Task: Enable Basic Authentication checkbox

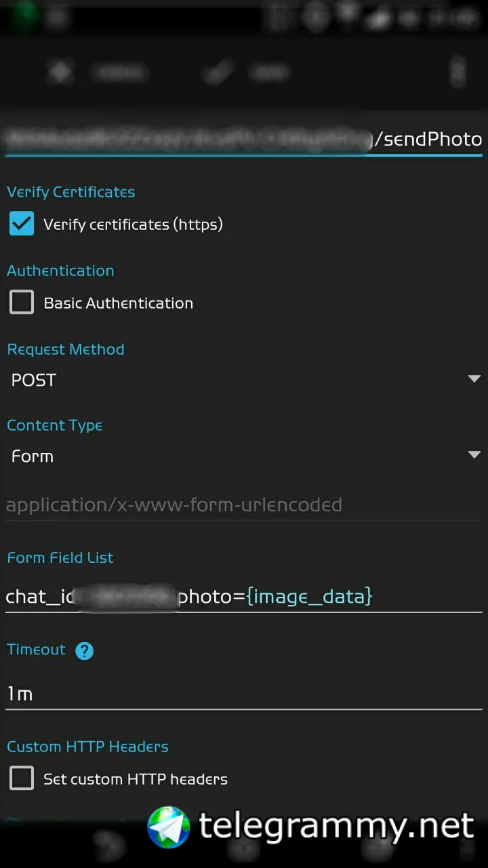Action: coord(22,302)
